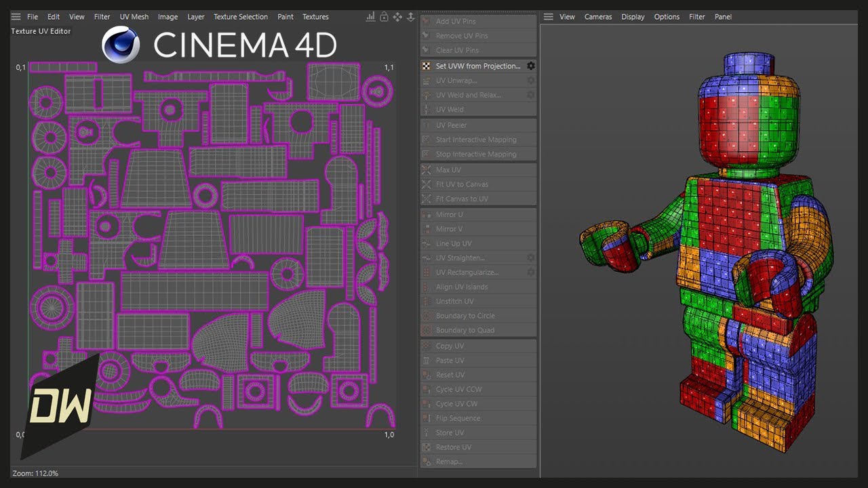Viewport: 868px width, 488px height.
Task: Click Boundary to Quad command
Action: (479, 330)
